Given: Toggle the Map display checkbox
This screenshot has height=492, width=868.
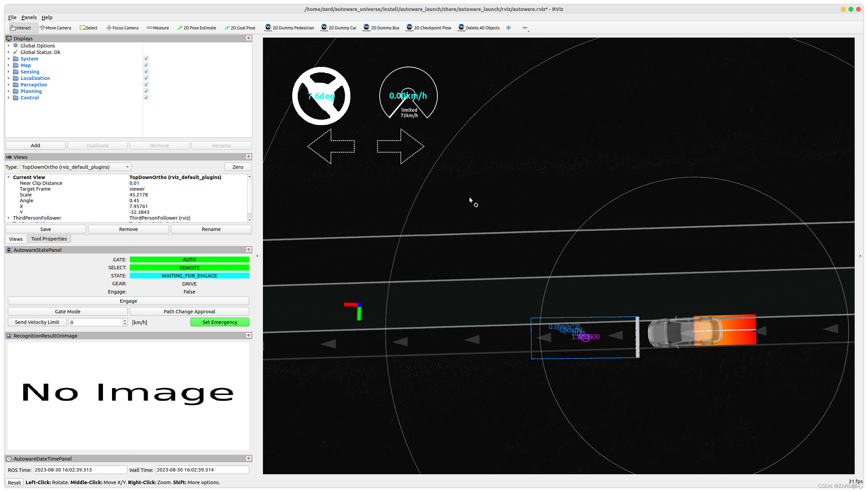Looking at the screenshot, I should pos(146,65).
